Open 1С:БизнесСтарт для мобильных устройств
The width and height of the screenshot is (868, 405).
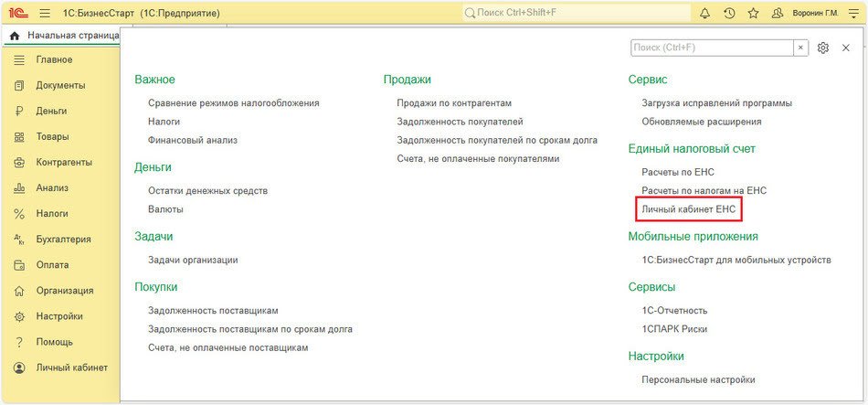(x=736, y=260)
